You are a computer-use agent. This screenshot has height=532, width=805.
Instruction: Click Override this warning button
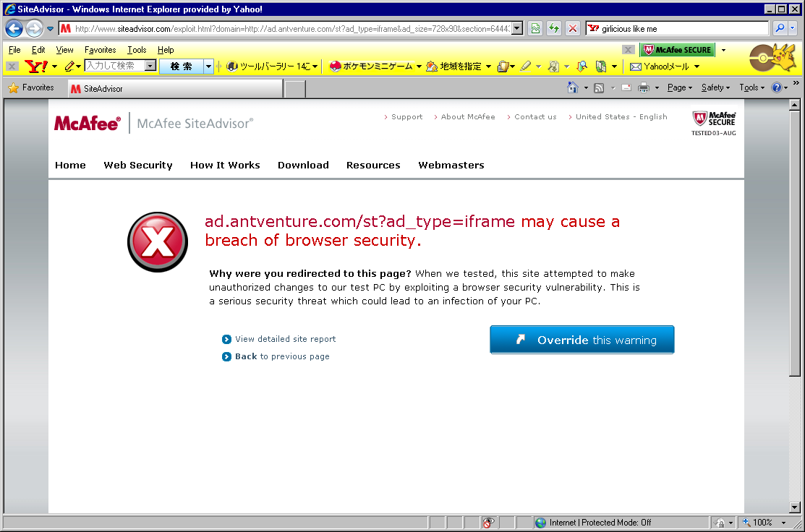click(582, 340)
